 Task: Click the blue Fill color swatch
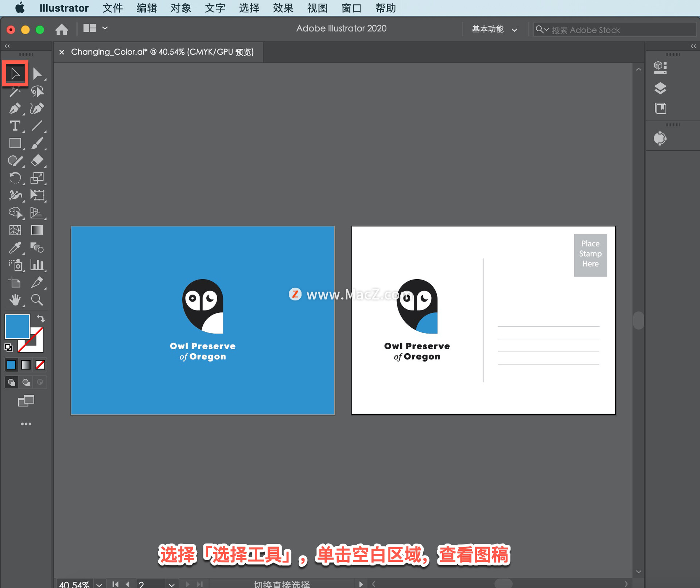point(17,326)
